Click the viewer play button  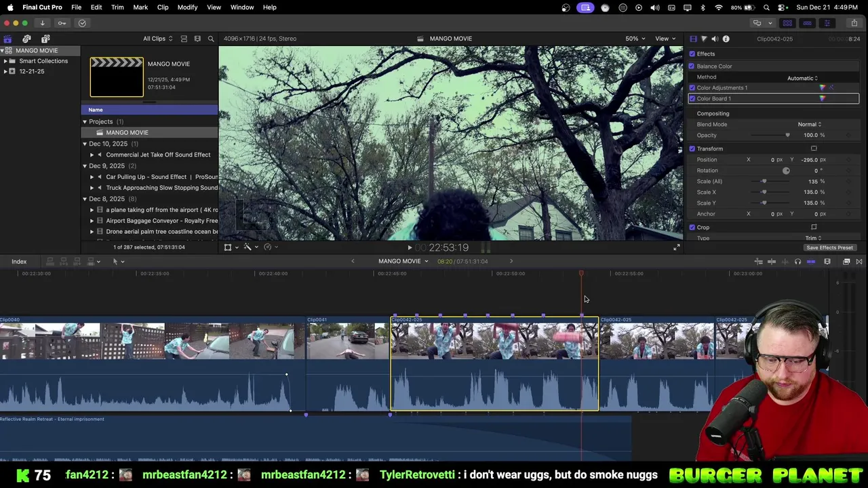(x=410, y=248)
